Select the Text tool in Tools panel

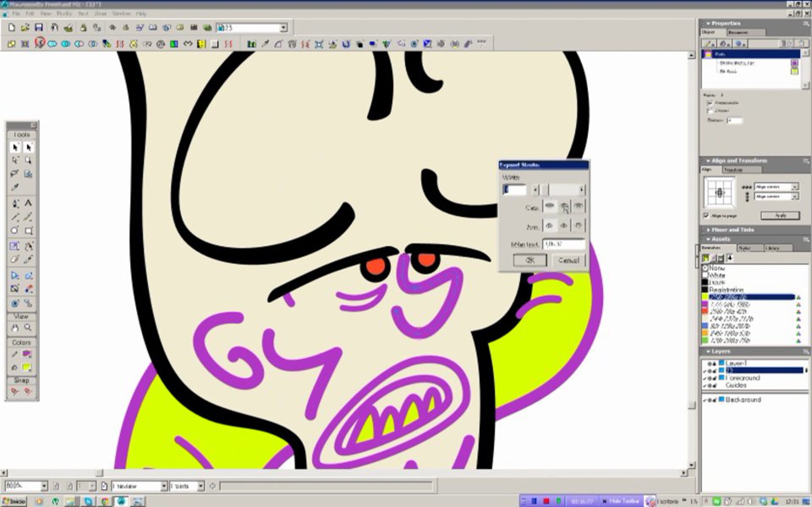click(x=28, y=203)
